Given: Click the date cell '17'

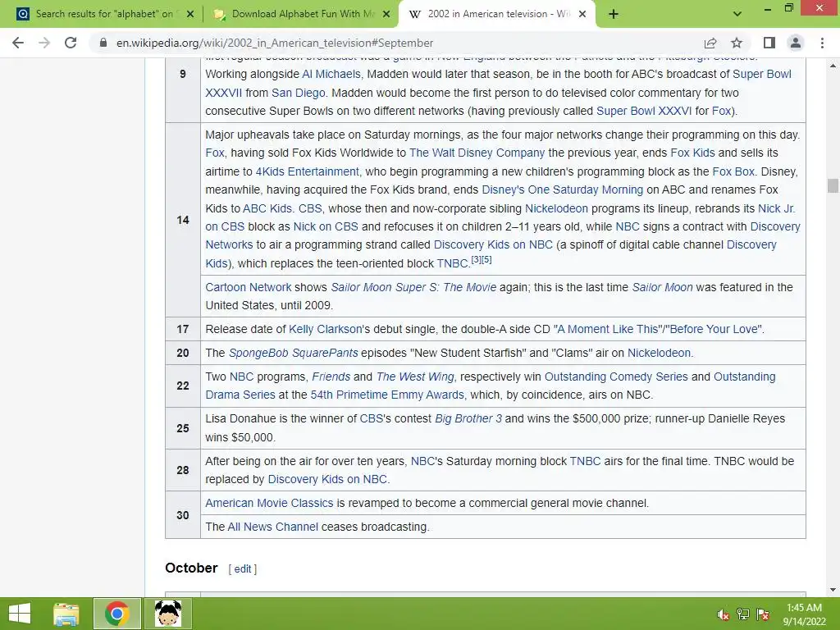Looking at the screenshot, I should [x=183, y=329].
